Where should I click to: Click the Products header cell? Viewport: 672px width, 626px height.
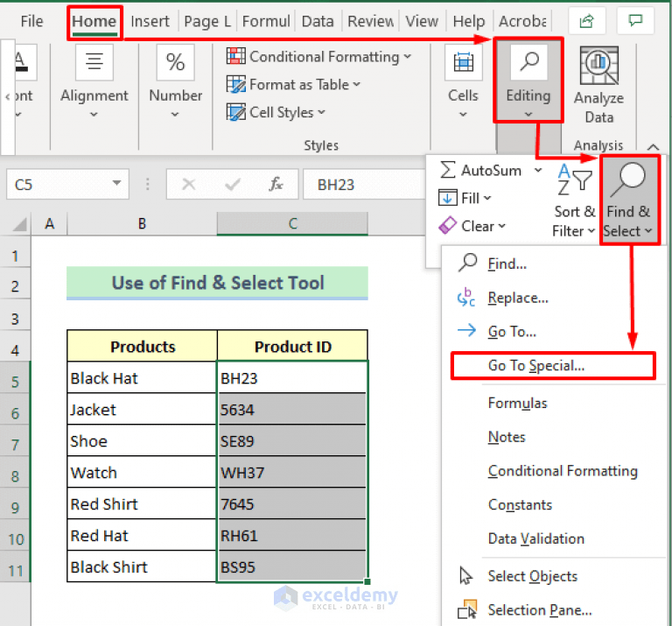pyautogui.click(x=142, y=346)
